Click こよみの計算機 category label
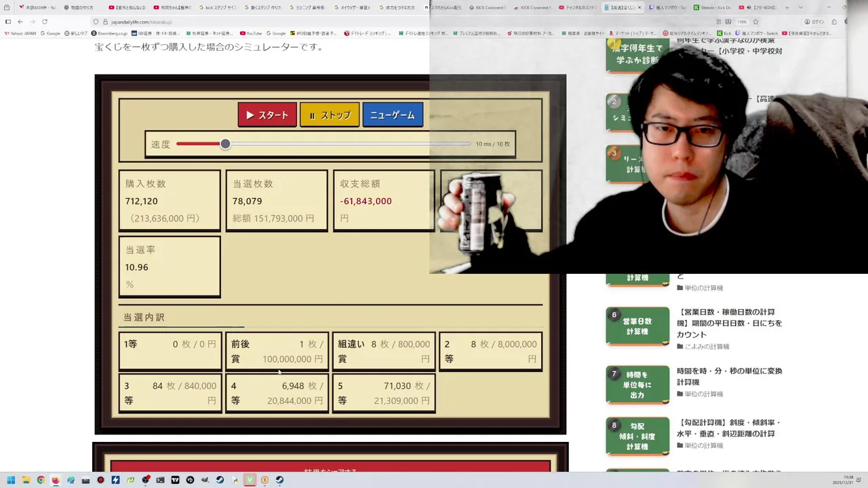 [x=707, y=346]
